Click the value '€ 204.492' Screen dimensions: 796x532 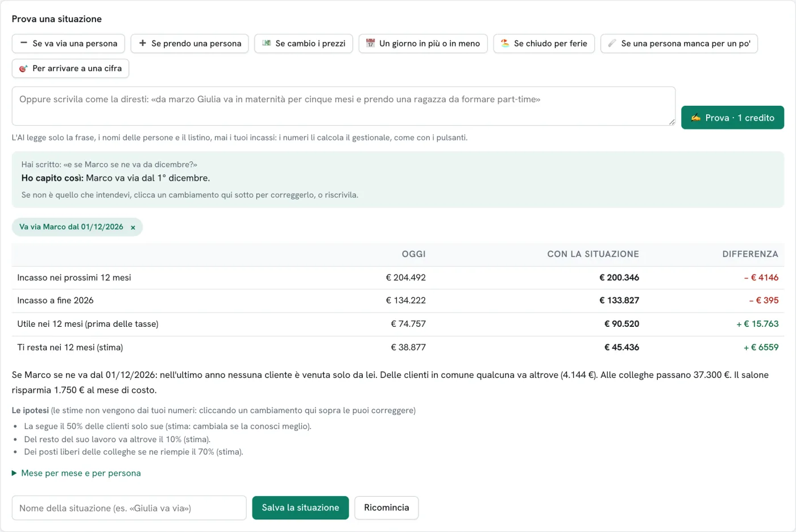click(405, 277)
